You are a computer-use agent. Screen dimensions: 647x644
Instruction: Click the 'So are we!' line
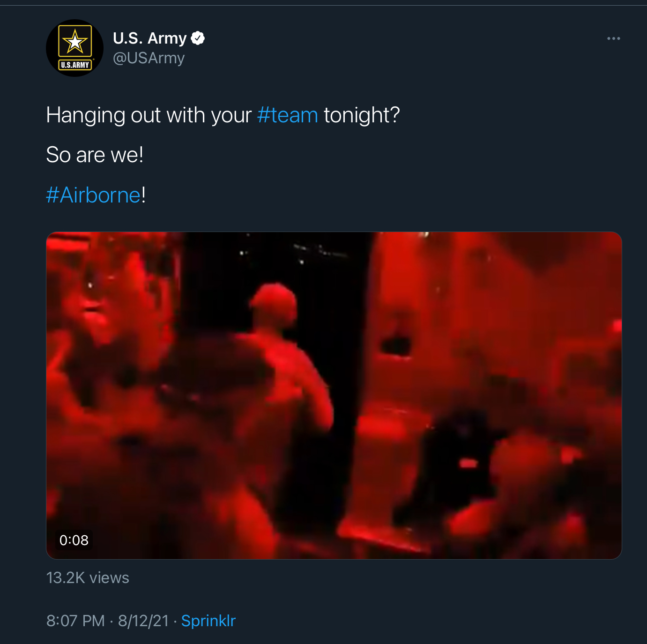(x=95, y=155)
